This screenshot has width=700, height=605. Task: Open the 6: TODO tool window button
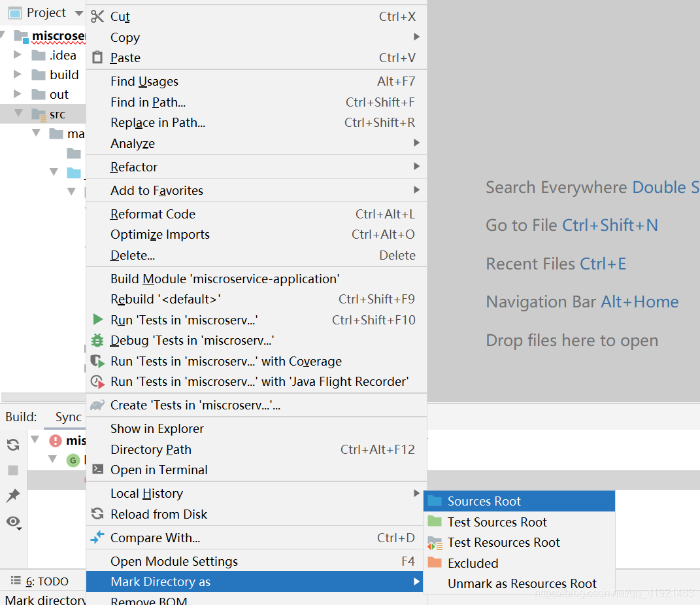click(x=40, y=581)
